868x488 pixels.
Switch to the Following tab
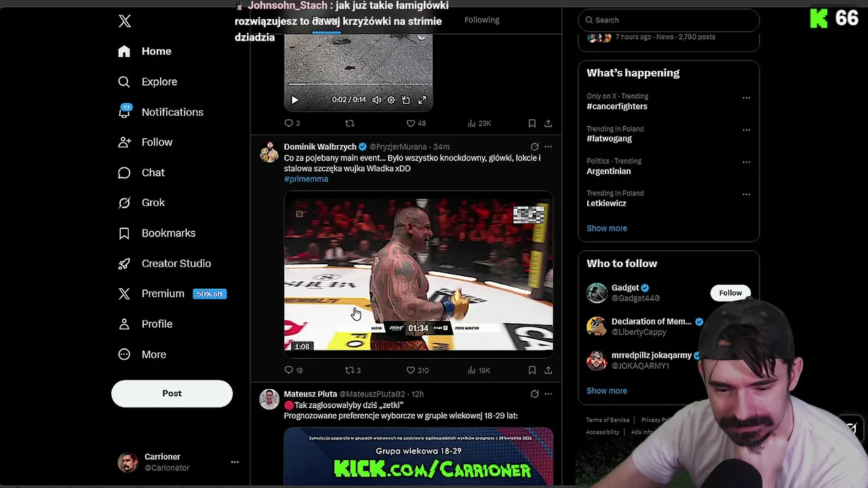click(481, 20)
